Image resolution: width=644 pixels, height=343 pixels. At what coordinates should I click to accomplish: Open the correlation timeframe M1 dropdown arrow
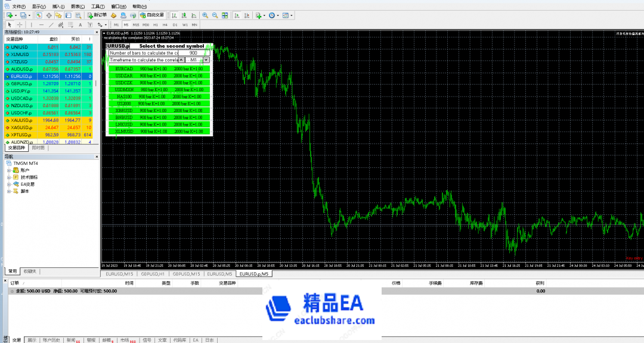click(x=206, y=60)
